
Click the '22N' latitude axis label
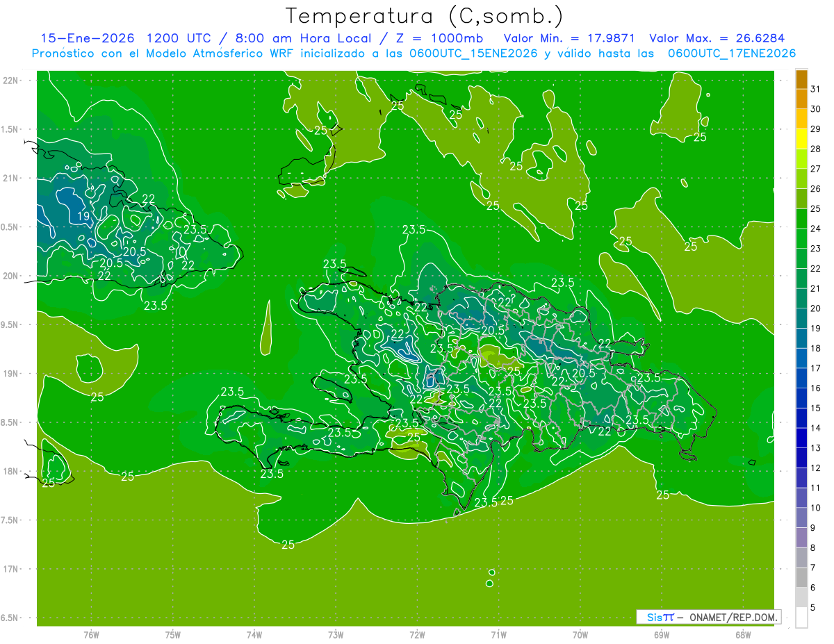(11, 81)
